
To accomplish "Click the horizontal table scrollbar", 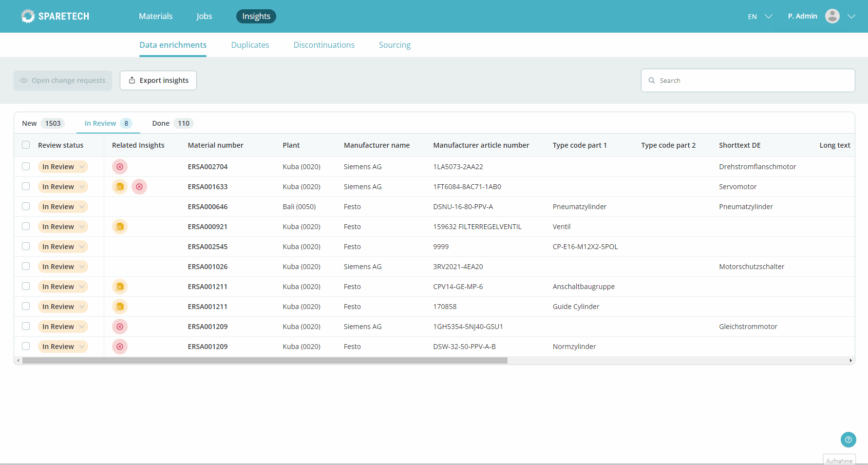I will click(x=264, y=361).
